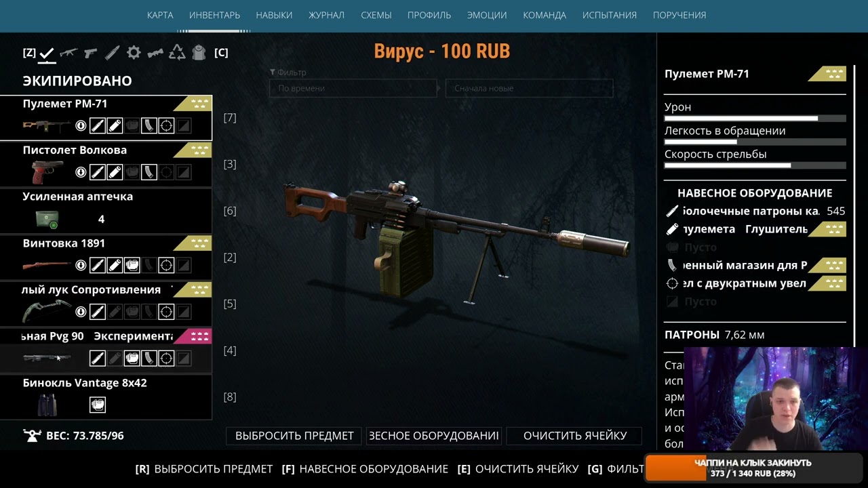Click the Усиленная аптечка medkit icon
Viewport: 868px width, 488px height.
point(47,219)
